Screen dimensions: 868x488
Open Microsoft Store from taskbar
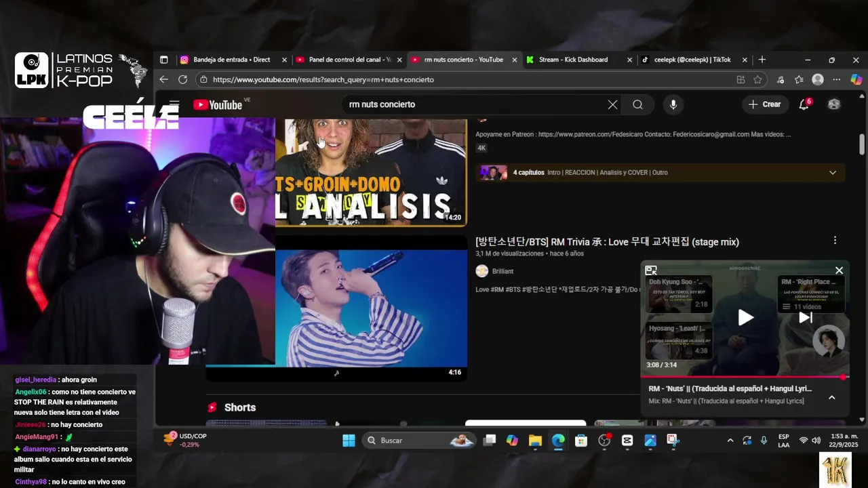(581, 441)
